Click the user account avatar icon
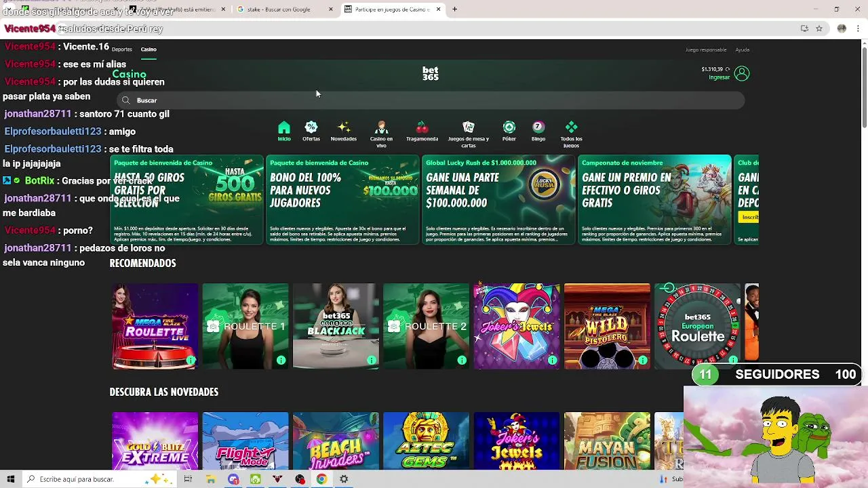The width and height of the screenshot is (868, 488). click(742, 73)
